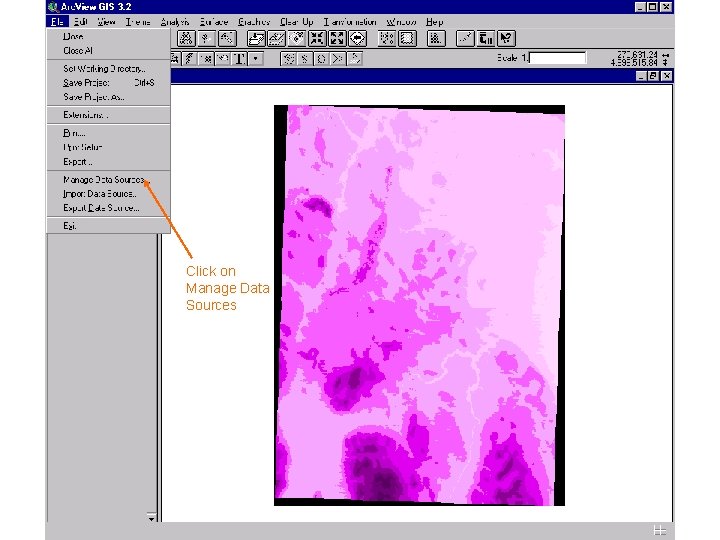Choose Import Data Source menu entry
Screen dimensions: 720x540
100,194
